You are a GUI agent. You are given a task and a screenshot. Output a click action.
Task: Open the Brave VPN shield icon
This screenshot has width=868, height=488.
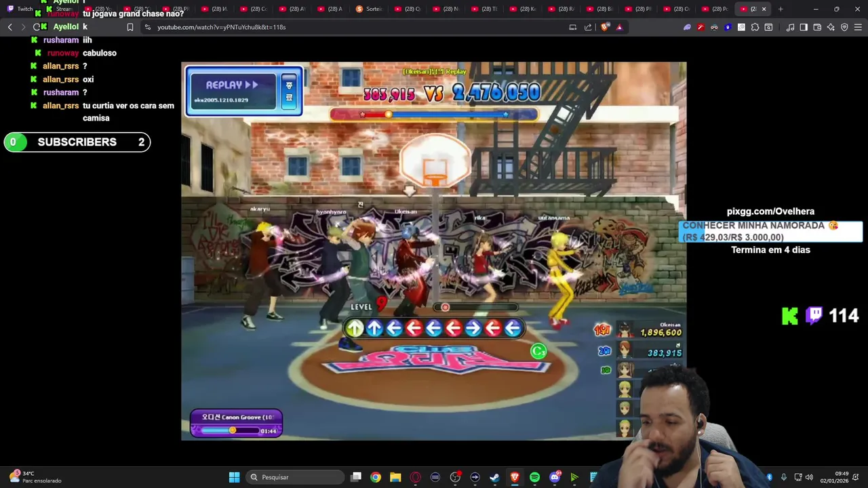pos(844,27)
